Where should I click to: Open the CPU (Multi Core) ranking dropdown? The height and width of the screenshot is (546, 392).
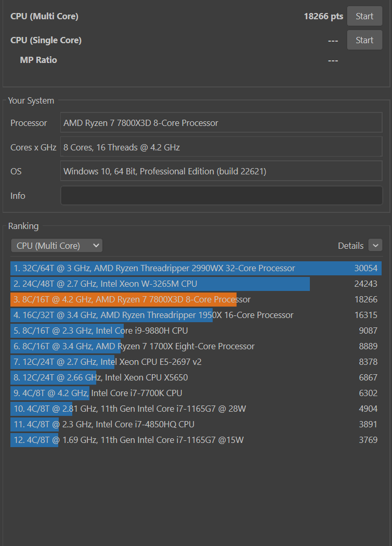click(x=57, y=246)
